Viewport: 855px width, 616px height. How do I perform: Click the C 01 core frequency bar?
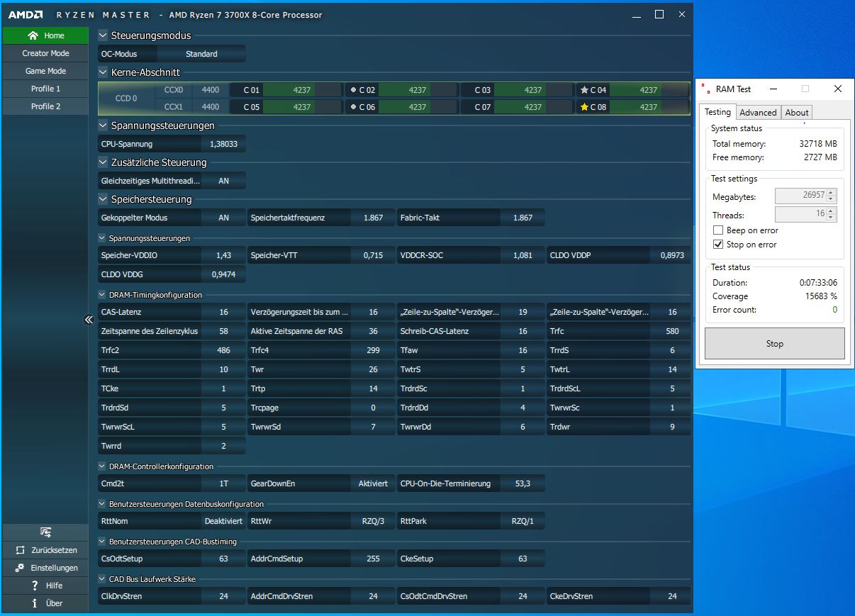[302, 90]
